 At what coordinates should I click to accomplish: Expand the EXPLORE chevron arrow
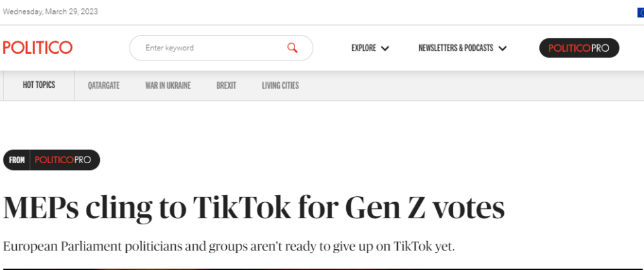(x=385, y=48)
